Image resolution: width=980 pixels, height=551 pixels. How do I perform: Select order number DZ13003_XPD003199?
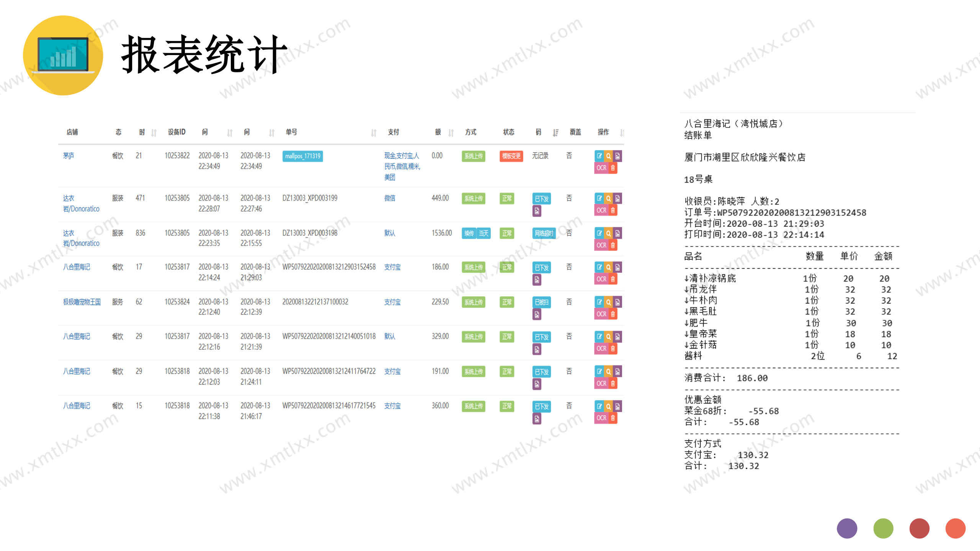click(x=310, y=198)
